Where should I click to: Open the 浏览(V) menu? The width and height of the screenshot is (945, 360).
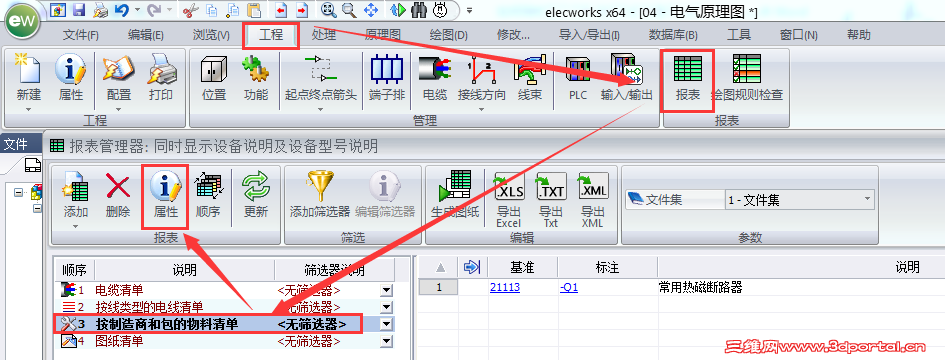click(211, 35)
